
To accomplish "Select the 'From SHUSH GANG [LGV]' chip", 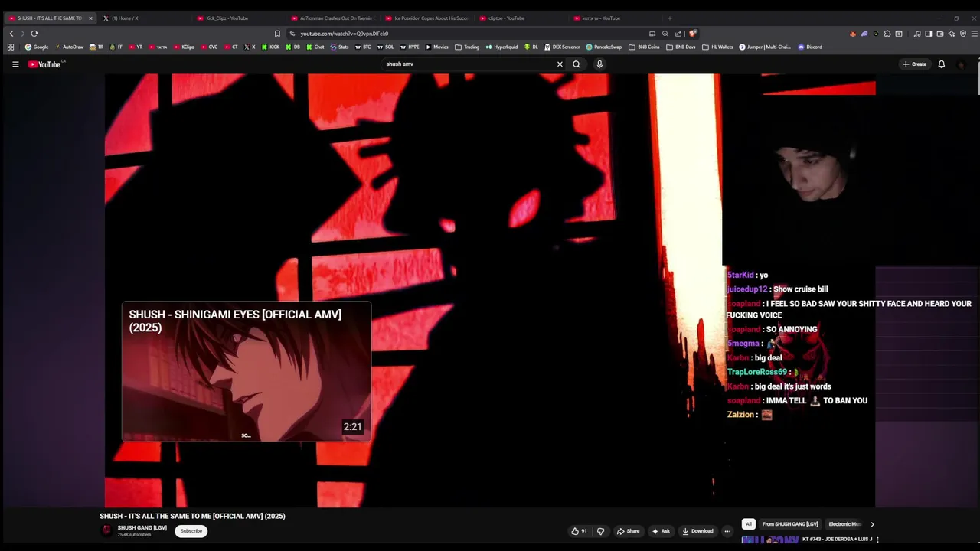I will (x=790, y=524).
